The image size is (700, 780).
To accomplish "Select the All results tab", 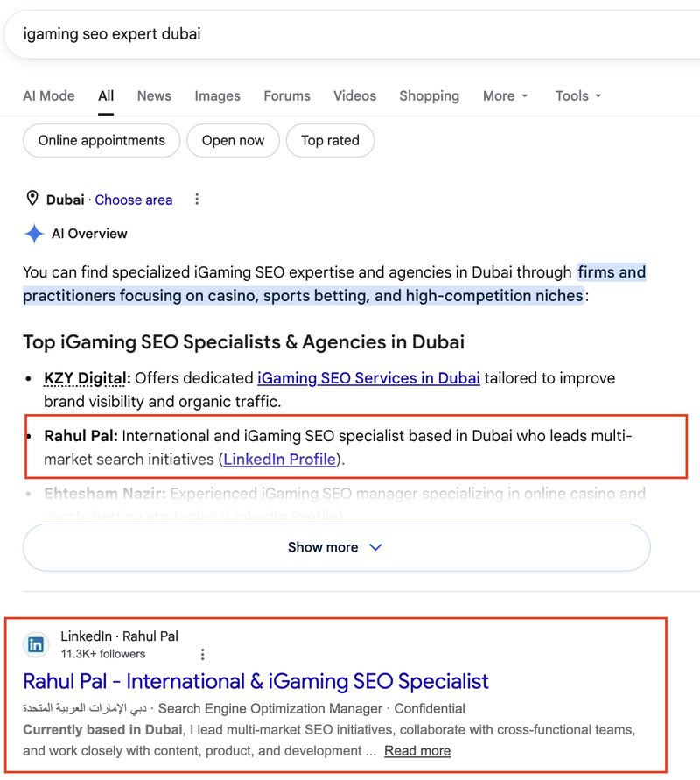I will coord(106,96).
